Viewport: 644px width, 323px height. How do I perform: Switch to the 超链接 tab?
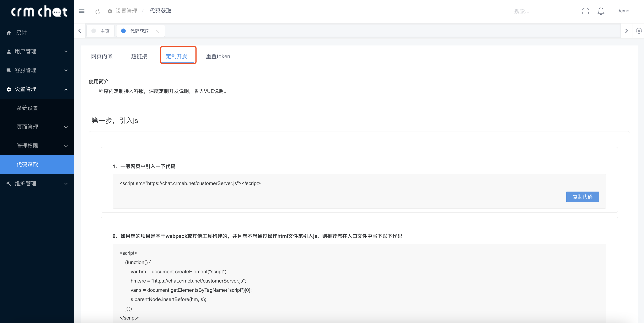139,56
